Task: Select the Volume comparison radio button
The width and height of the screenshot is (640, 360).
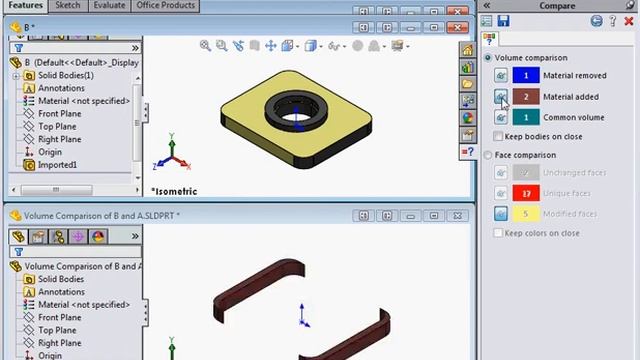Action: [488, 58]
